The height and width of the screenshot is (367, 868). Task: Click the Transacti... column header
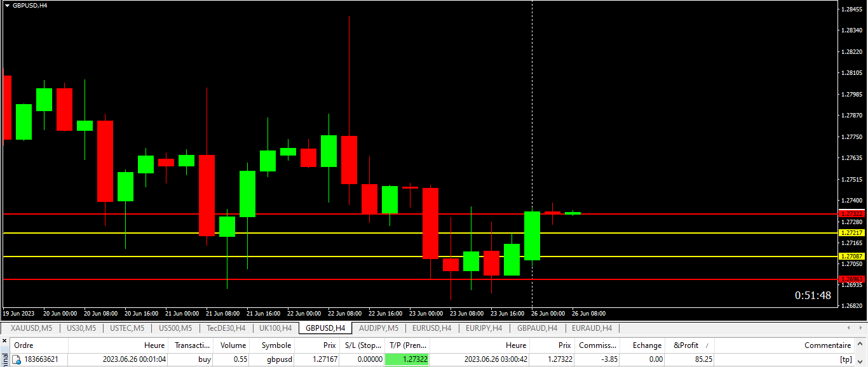pos(191,345)
